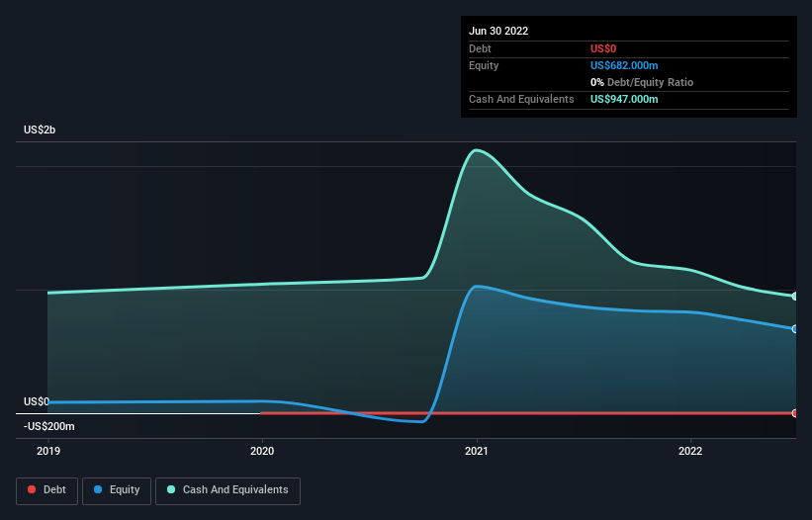The width and height of the screenshot is (812, 520).
Task: Toggle Cash And Equivalents legend button
Action: pyautogui.click(x=227, y=490)
